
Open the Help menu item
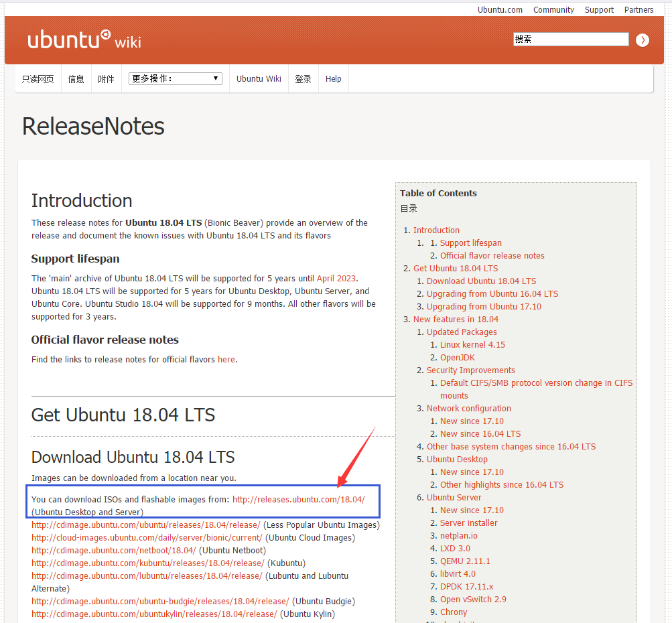coord(334,79)
